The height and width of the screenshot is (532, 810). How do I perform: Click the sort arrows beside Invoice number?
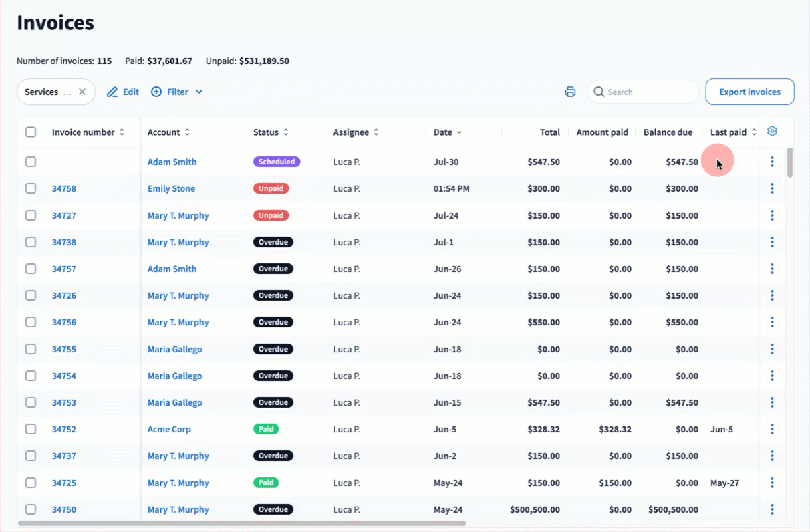pyautogui.click(x=122, y=132)
